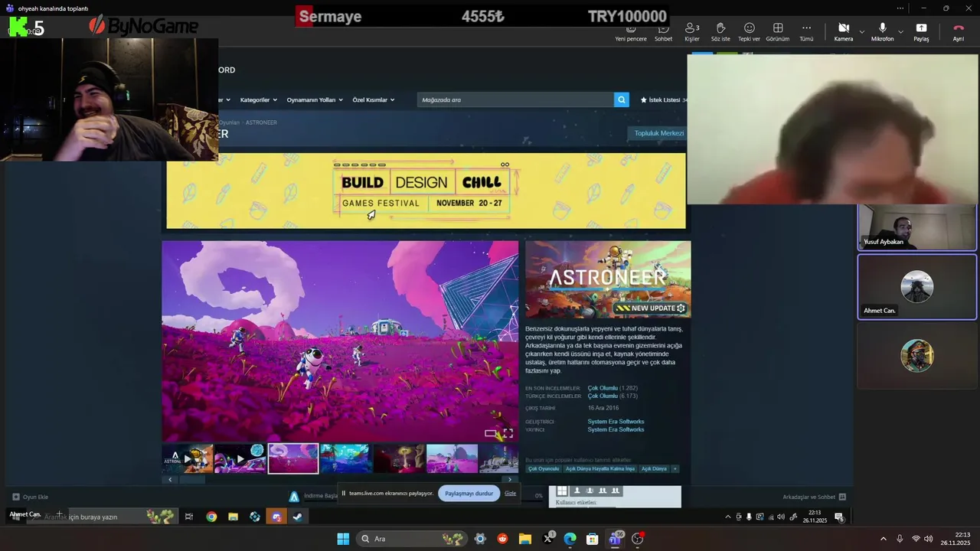The height and width of the screenshot is (551, 980).
Task: Open Kategoriler dropdown in Steam store
Action: 258,99
